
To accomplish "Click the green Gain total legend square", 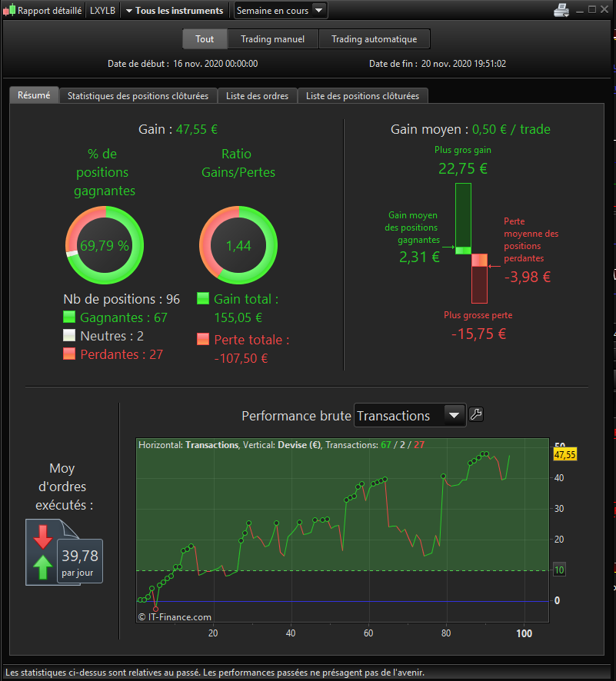I will [x=203, y=298].
